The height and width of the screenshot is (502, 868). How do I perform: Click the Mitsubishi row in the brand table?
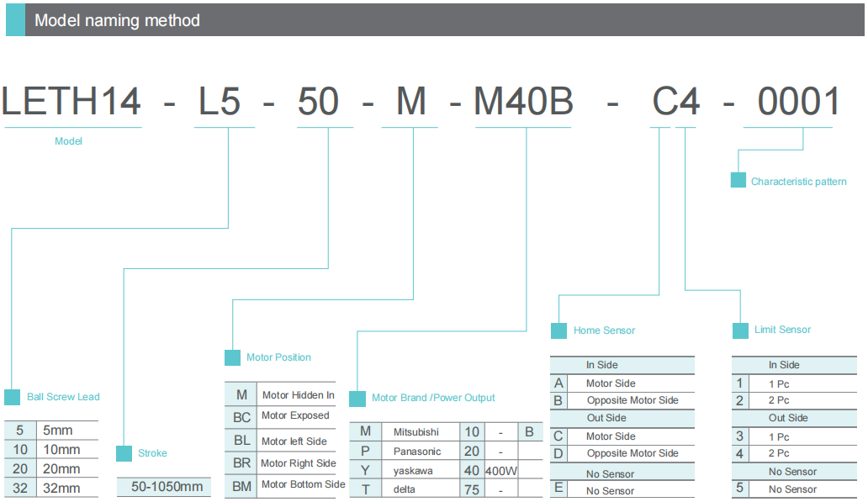coord(416,432)
